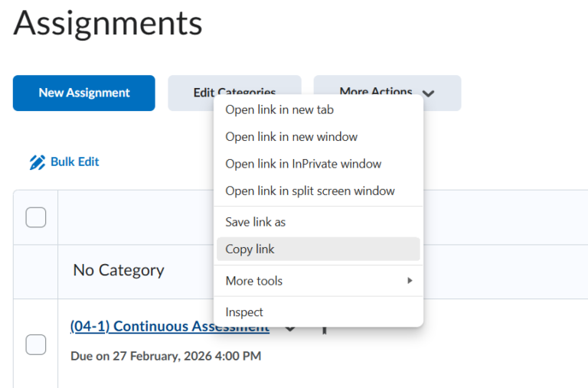Select Open link in new window

coord(291,137)
